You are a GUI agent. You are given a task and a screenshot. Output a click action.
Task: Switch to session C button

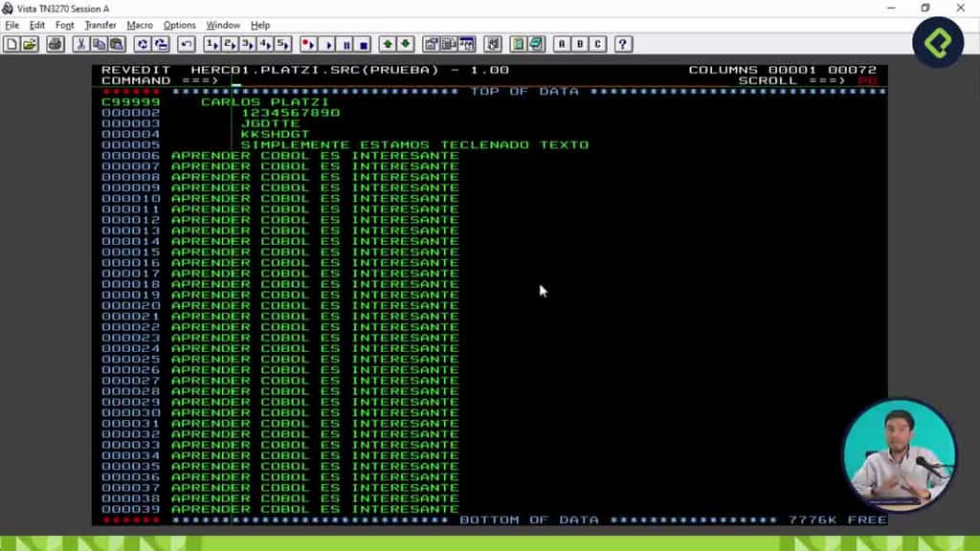pos(597,44)
